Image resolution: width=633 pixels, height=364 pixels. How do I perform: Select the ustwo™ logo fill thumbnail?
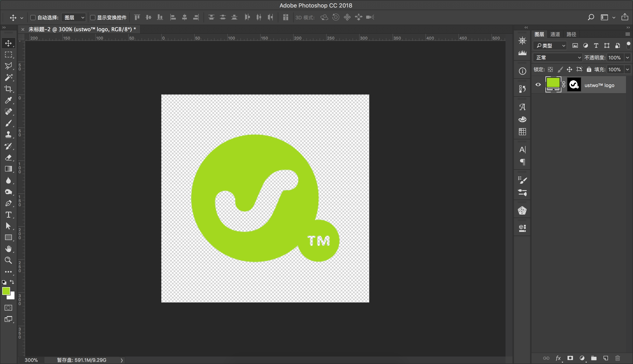(553, 84)
